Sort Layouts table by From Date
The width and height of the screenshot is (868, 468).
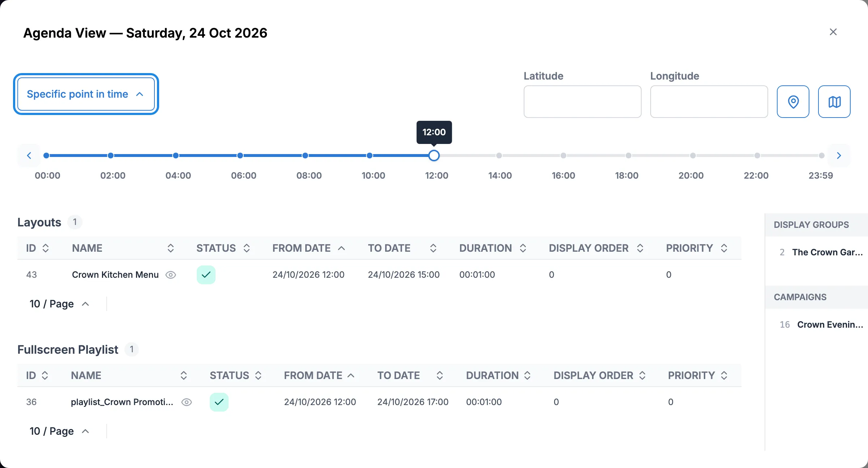tap(341, 248)
